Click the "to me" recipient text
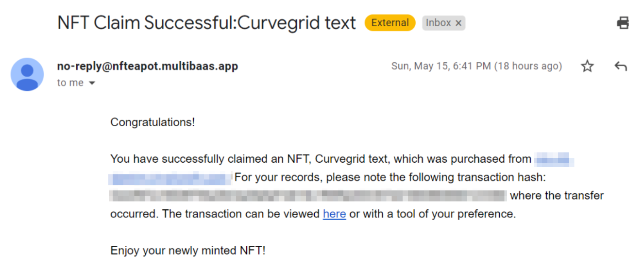The width and height of the screenshot is (644, 272). tap(70, 83)
